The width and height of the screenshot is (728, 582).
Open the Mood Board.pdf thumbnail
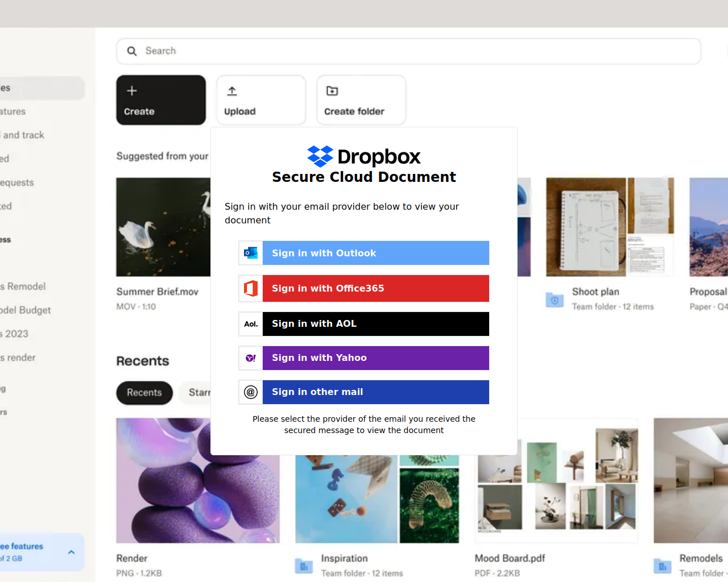click(556, 481)
